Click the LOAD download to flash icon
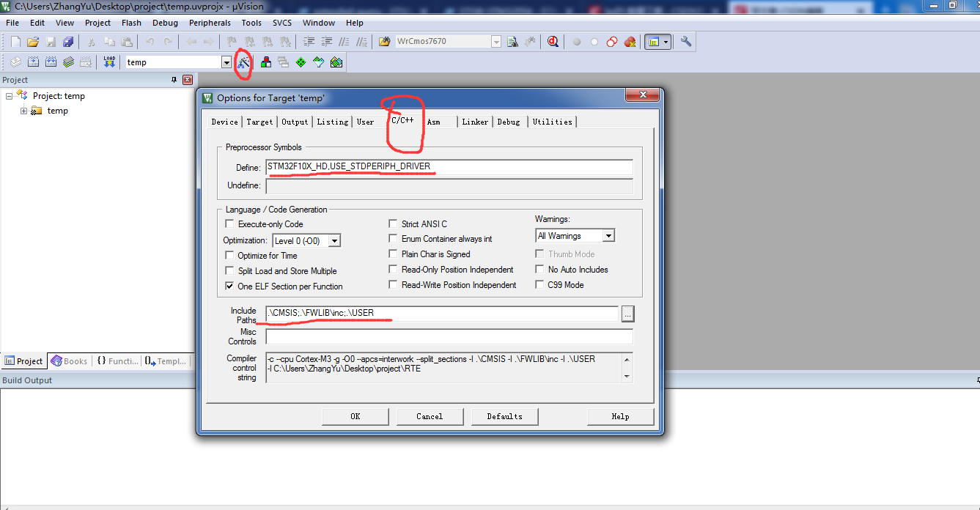The width and height of the screenshot is (980, 510). click(109, 62)
